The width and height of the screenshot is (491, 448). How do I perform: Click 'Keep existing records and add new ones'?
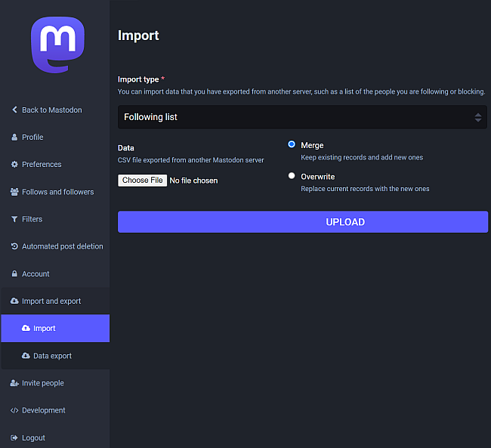click(x=362, y=157)
